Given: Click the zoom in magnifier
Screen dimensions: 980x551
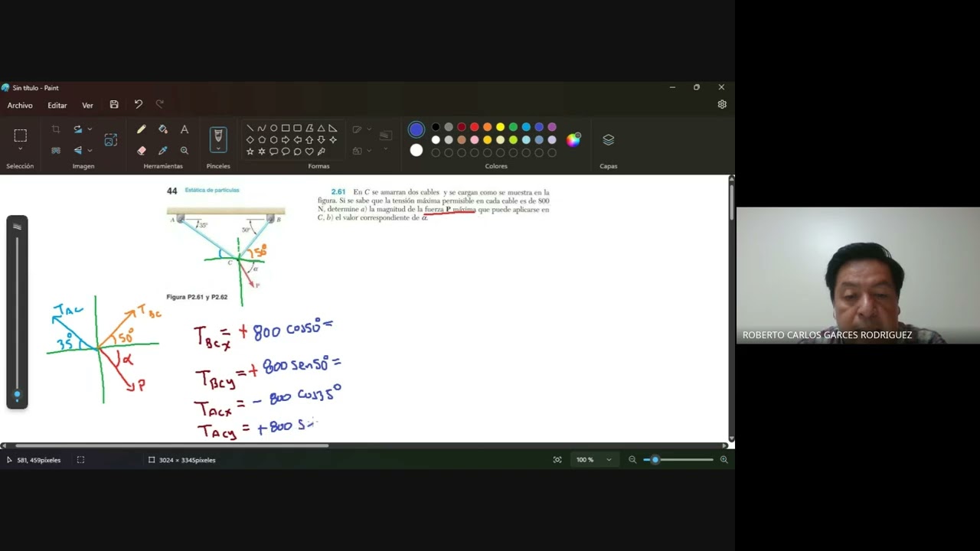Looking at the screenshot, I should [724, 460].
